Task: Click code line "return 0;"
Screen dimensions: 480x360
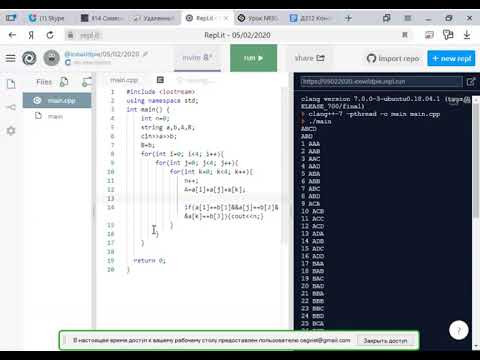Action: pyautogui.click(x=149, y=260)
